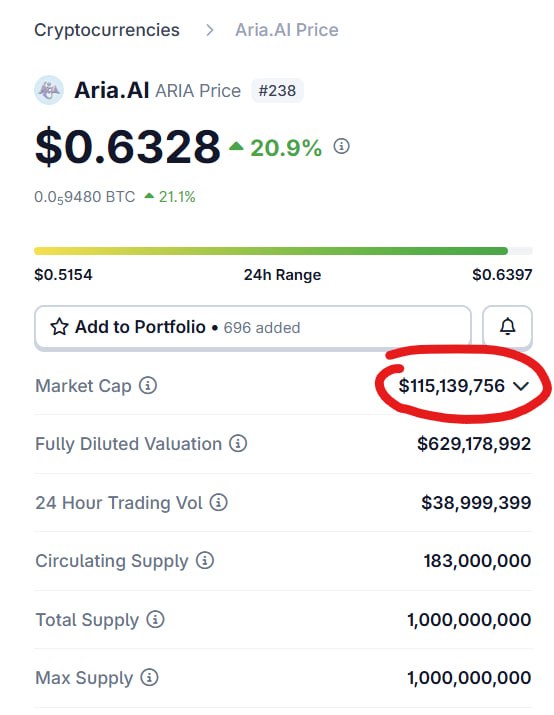The width and height of the screenshot is (554, 715).
Task: Click the 24h Range progress bar
Action: (x=283, y=251)
